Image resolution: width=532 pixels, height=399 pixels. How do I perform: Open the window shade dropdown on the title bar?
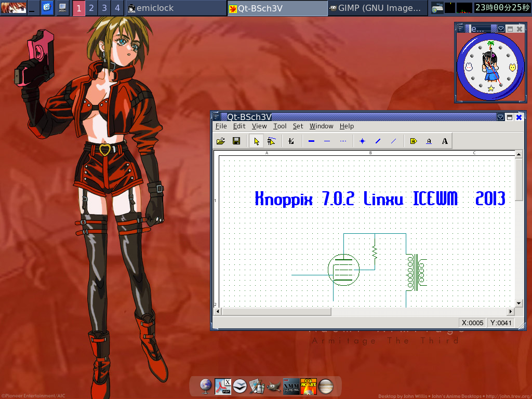tap(500, 117)
